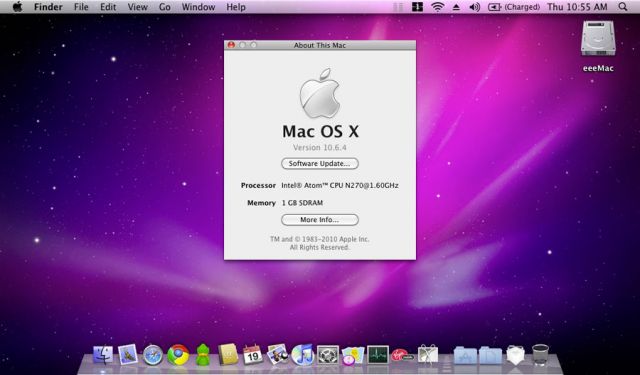The width and height of the screenshot is (640, 375).
Task: Open Activity Monitor in the dock
Action: (x=378, y=355)
